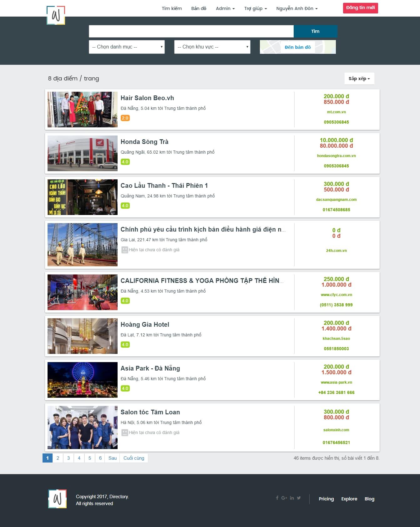Open the Sắp xếp sort dropdown
The width and height of the screenshot is (420, 527).
[x=359, y=79]
